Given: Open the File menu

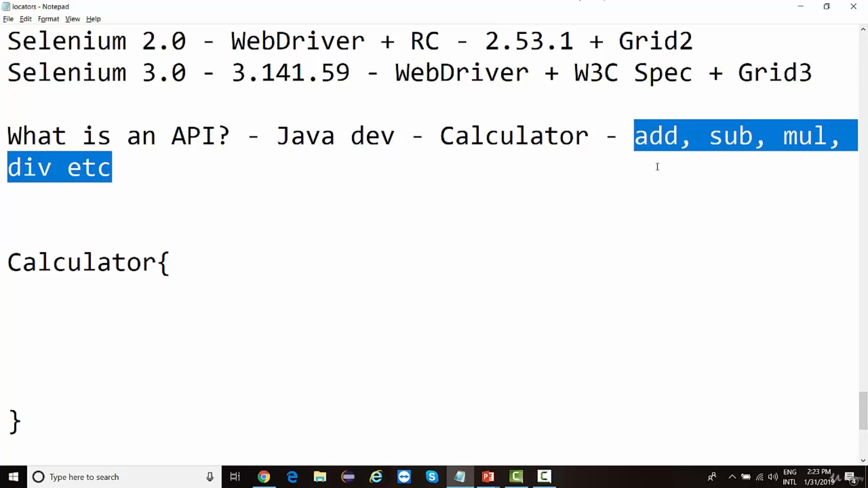Looking at the screenshot, I should [x=8, y=19].
